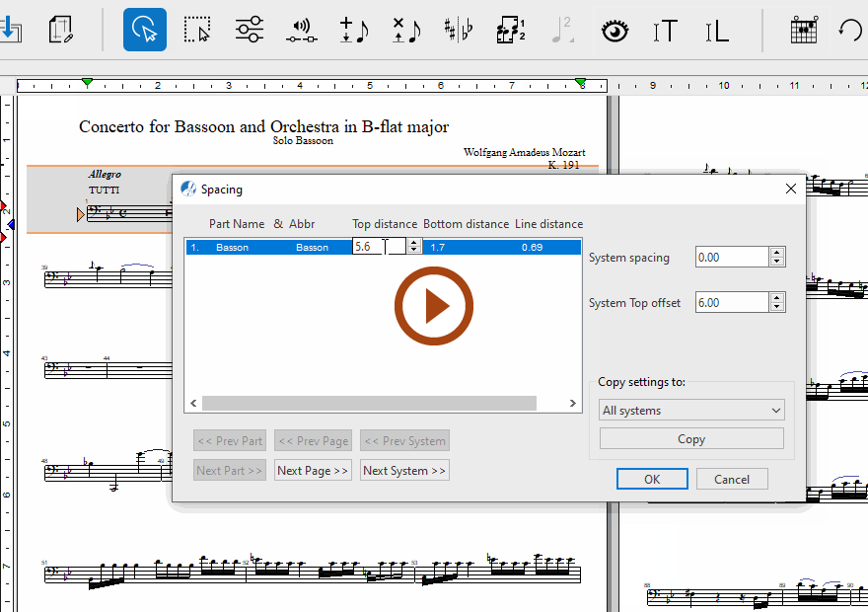Click the K. 191 opus text
Screen dimensions: 868x612
[x=563, y=165]
